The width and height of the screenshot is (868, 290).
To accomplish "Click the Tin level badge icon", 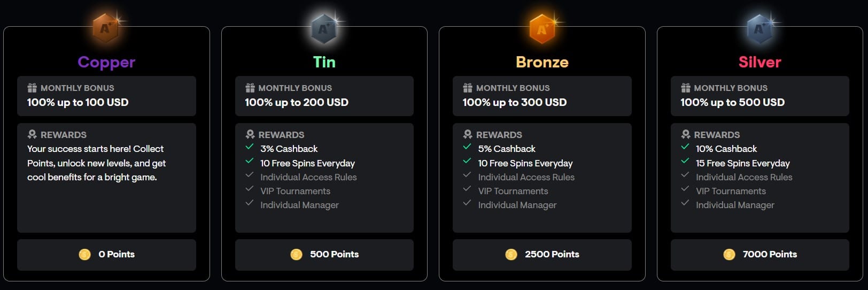I will pyautogui.click(x=324, y=28).
